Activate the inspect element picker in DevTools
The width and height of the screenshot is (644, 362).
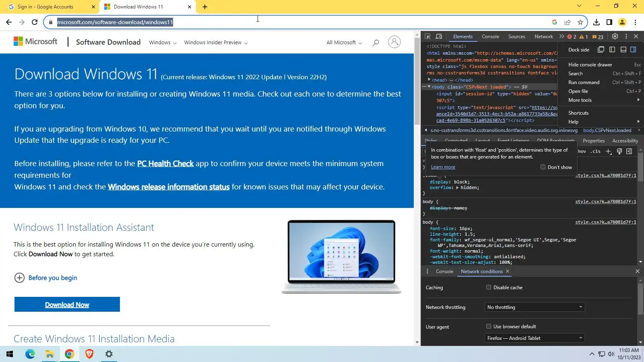click(x=427, y=37)
